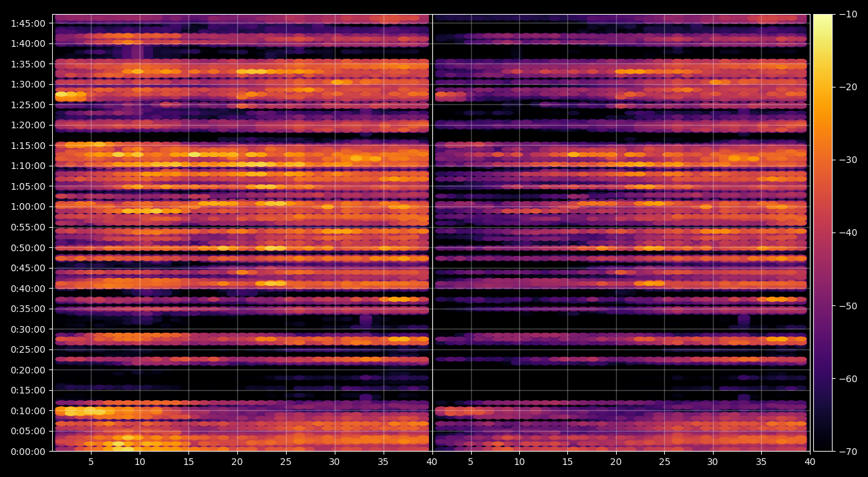Select the −30 colorbar value
This screenshot has width=868, height=477.
848,160
